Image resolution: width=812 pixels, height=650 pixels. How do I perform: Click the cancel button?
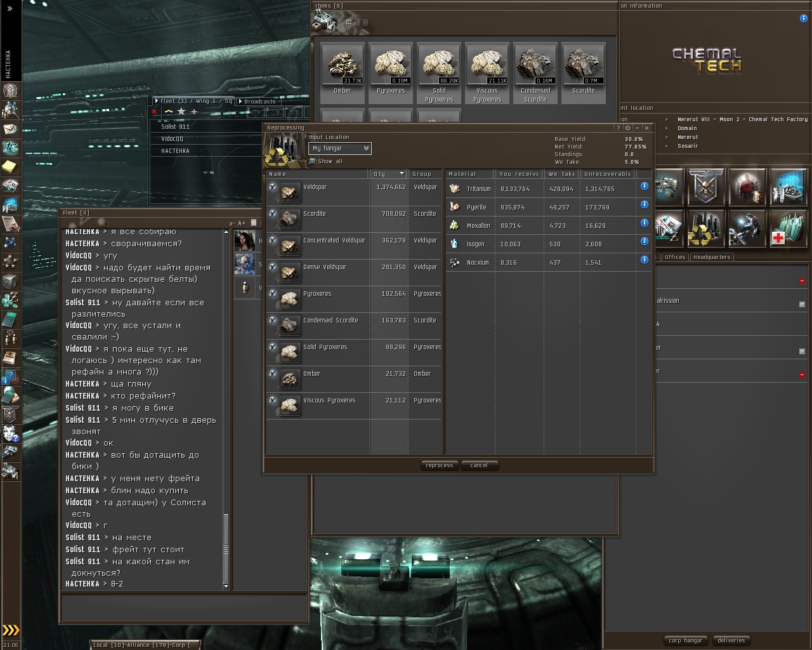(x=479, y=465)
